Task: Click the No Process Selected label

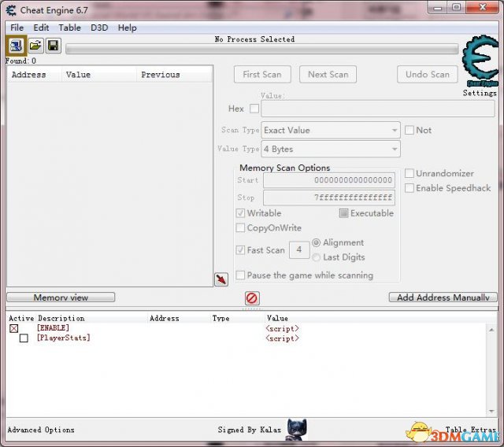Action: [x=254, y=39]
